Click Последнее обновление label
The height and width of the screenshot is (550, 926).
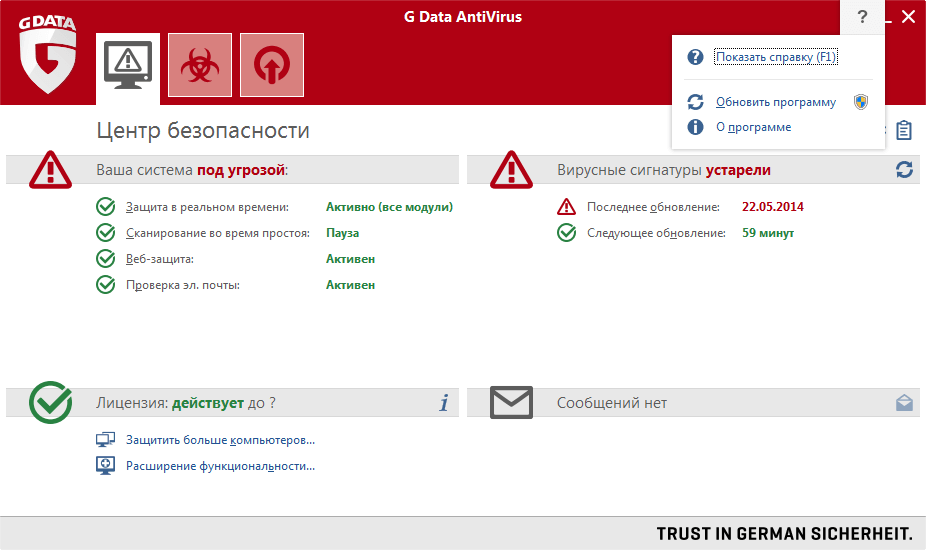653,207
